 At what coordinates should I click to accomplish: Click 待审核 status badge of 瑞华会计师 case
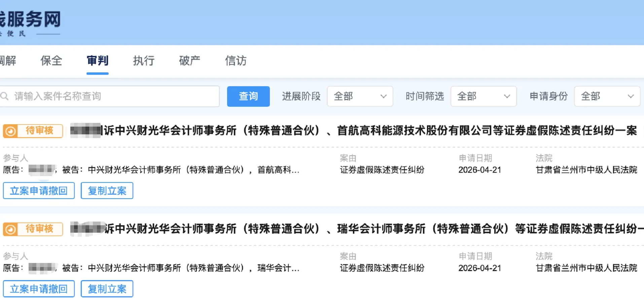point(33,229)
